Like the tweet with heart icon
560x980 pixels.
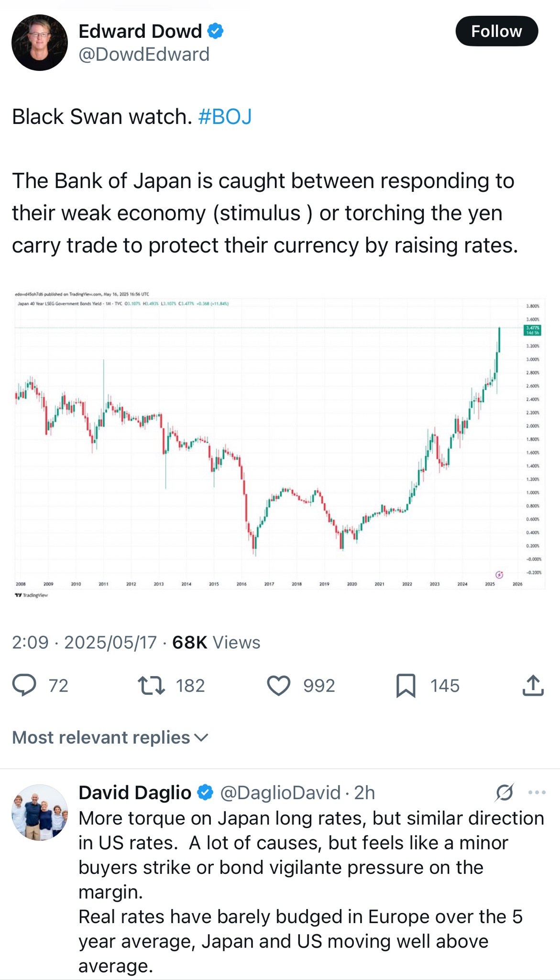pos(278,685)
